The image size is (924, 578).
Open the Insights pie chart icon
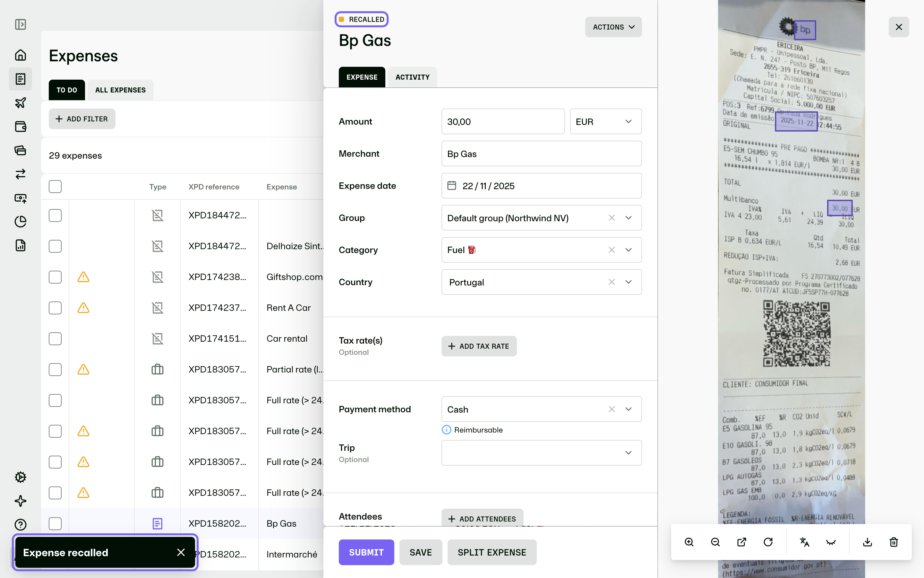[x=21, y=221]
